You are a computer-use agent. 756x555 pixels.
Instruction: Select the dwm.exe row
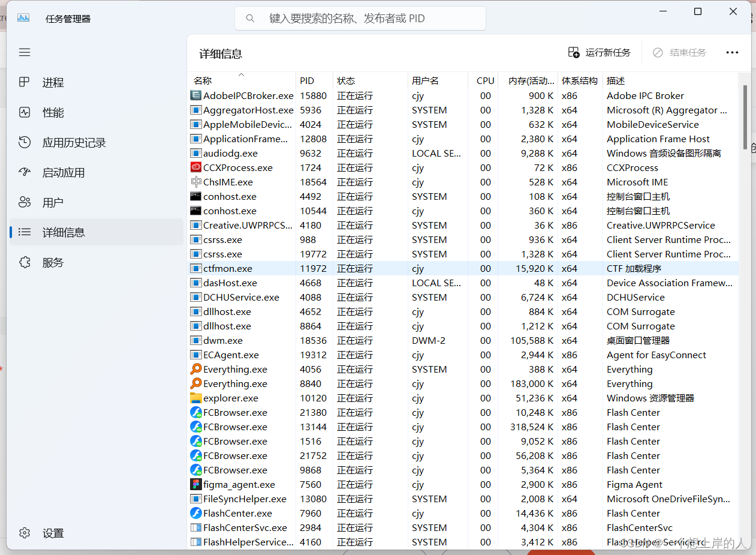click(463, 340)
